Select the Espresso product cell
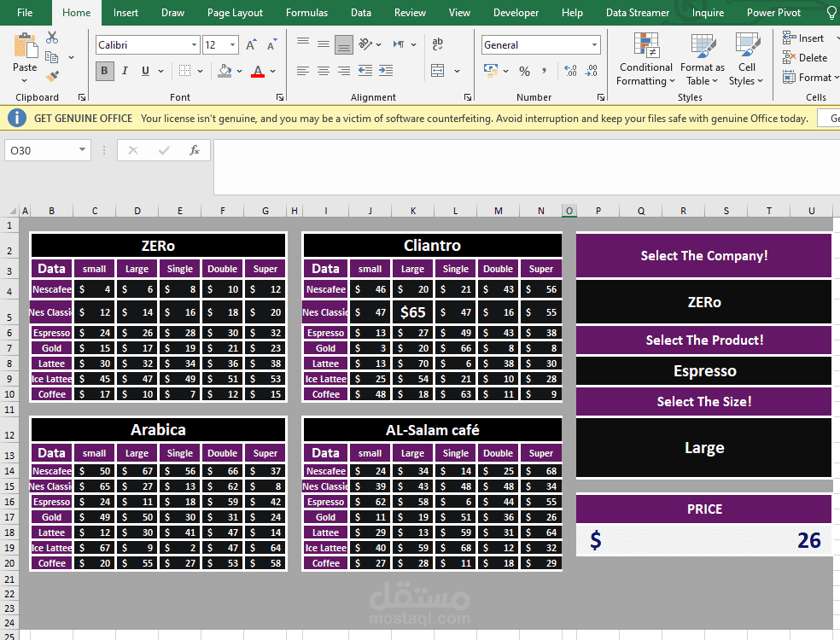The image size is (840, 640). tap(703, 370)
